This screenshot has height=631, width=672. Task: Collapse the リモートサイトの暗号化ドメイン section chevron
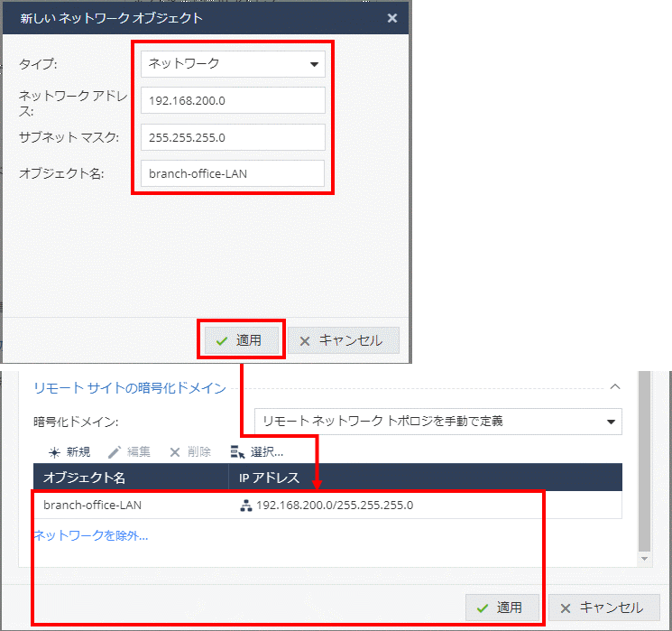(x=615, y=386)
